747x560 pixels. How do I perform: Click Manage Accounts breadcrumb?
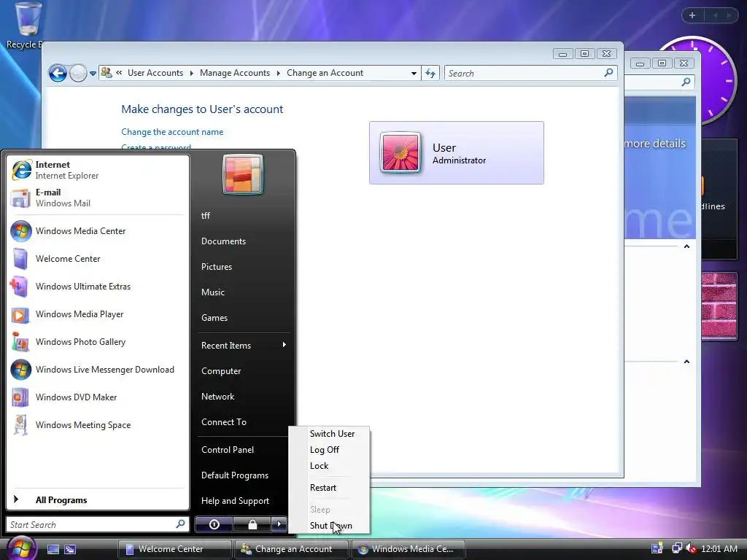pos(235,73)
